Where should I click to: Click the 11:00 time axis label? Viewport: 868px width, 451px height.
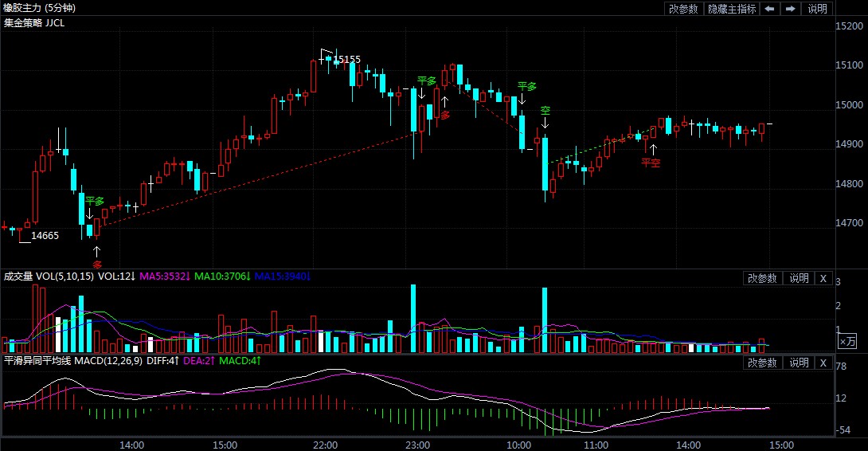[596, 445]
